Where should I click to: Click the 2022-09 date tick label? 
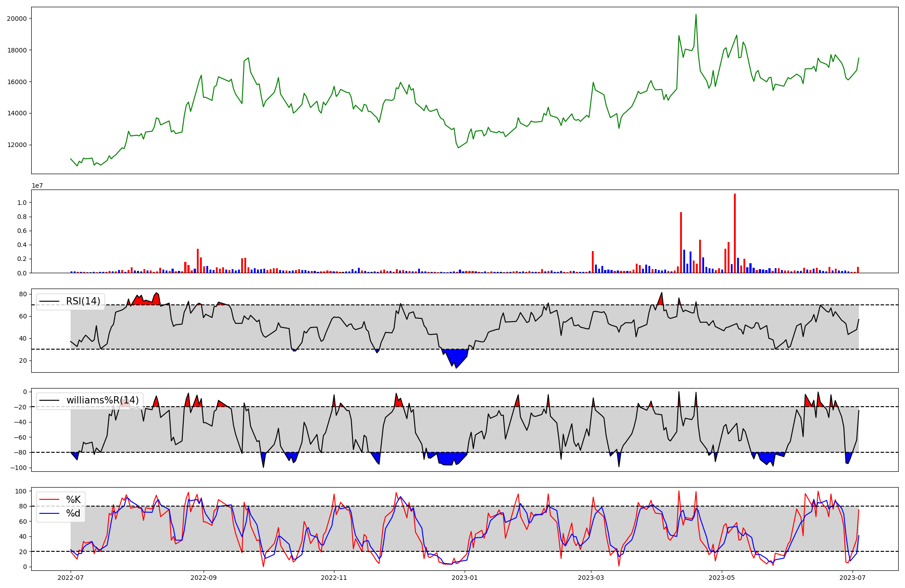pyautogui.click(x=204, y=578)
